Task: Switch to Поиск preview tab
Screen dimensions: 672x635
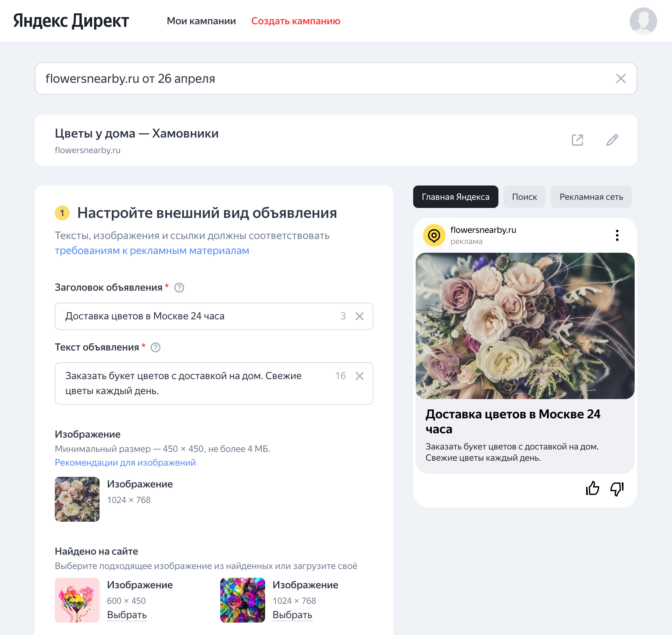Action: click(x=524, y=197)
